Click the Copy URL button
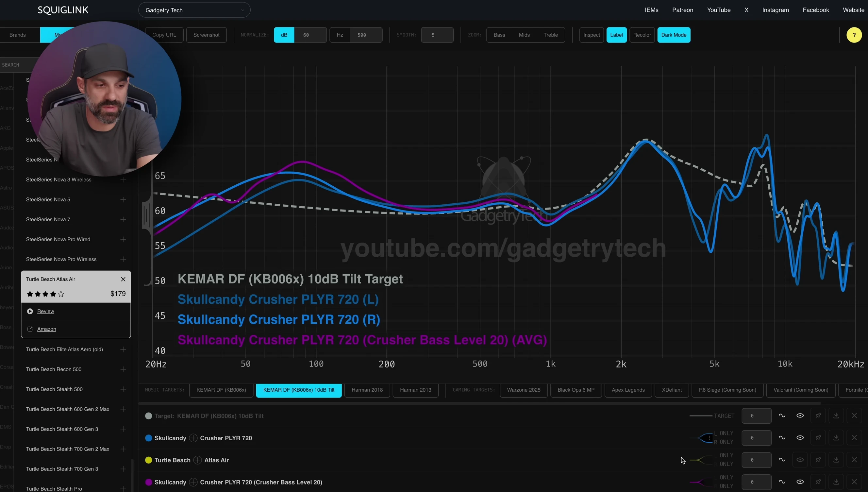The height and width of the screenshot is (492, 868). (164, 35)
